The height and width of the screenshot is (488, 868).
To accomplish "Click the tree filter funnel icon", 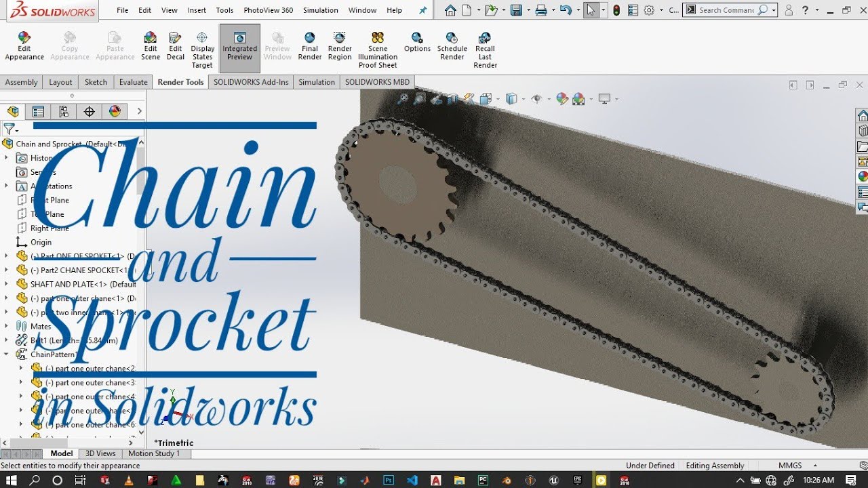I will (x=8, y=128).
